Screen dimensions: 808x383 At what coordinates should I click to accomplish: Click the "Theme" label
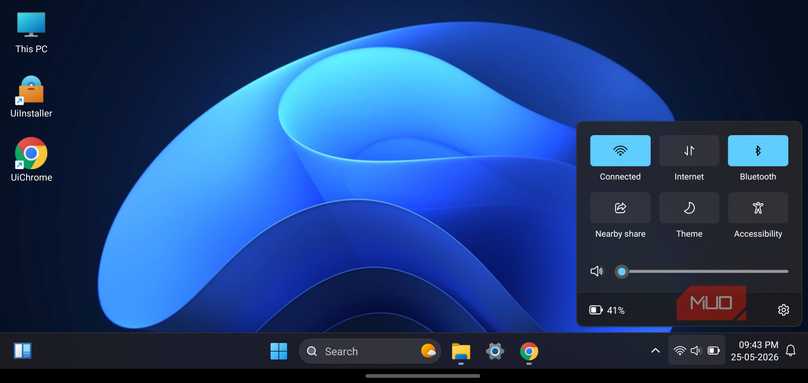click(689, 234)
